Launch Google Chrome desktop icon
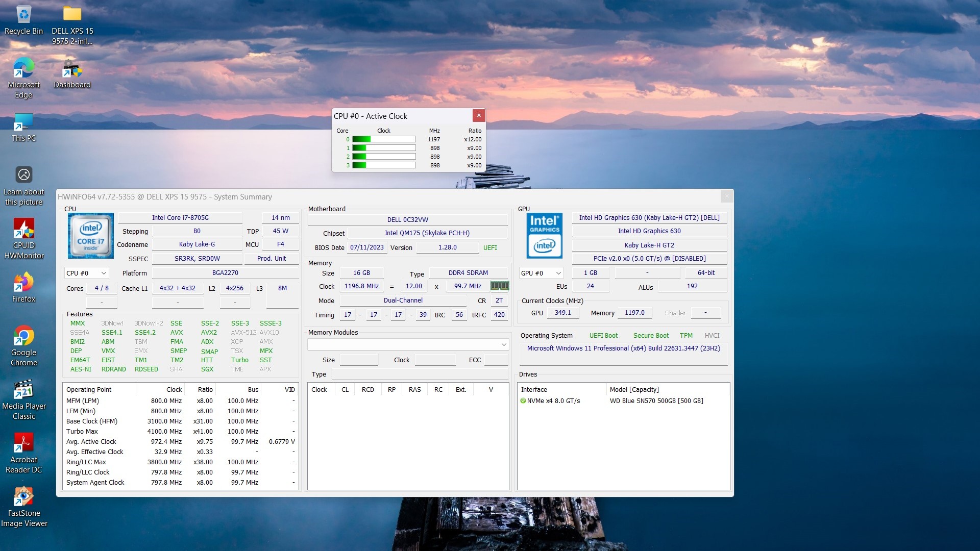Image resolution: width=980 pixels, height=551 pixels. (23, 346)
